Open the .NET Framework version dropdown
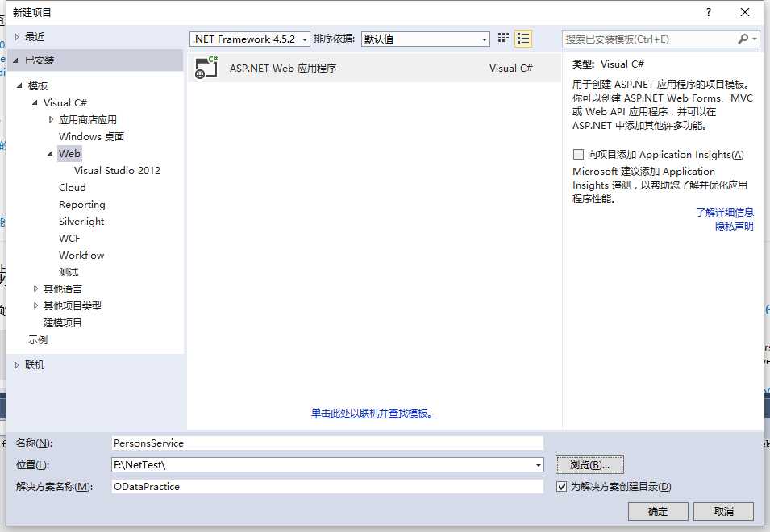The height and width of the screenshot is (532, 770). [x=305, y=39]
